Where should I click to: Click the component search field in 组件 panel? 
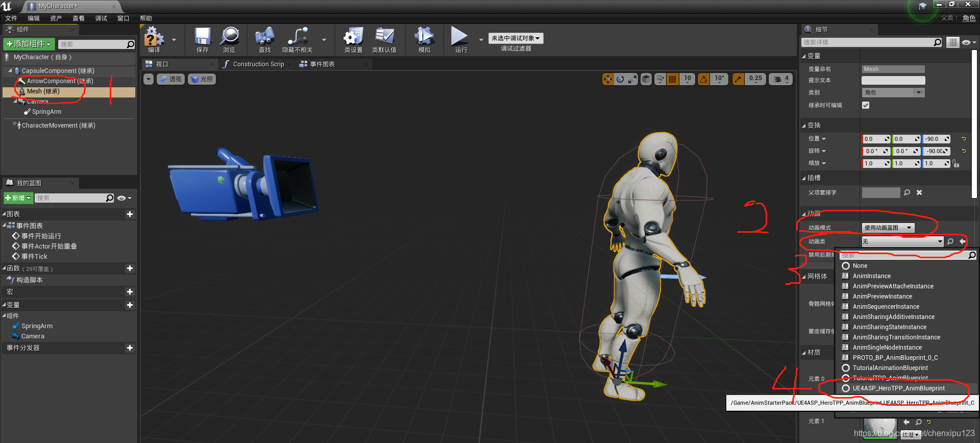coord(96,44)
